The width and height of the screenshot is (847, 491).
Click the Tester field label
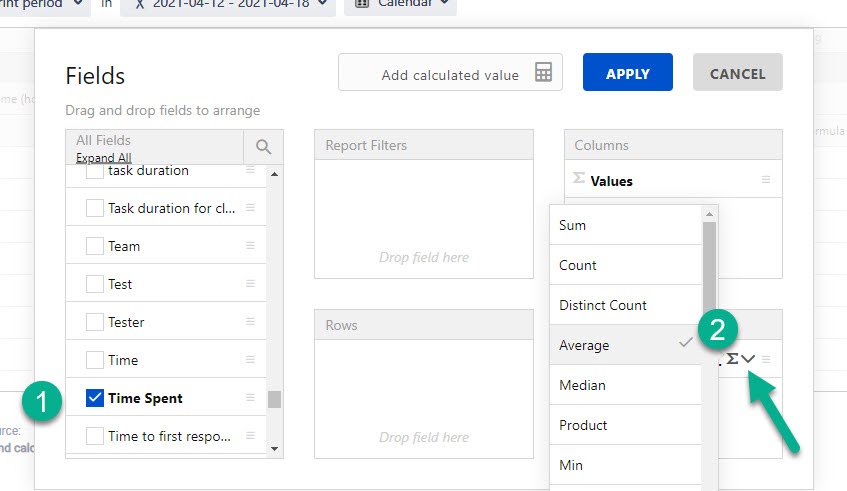pyautogui.click(x=126, y=322)
